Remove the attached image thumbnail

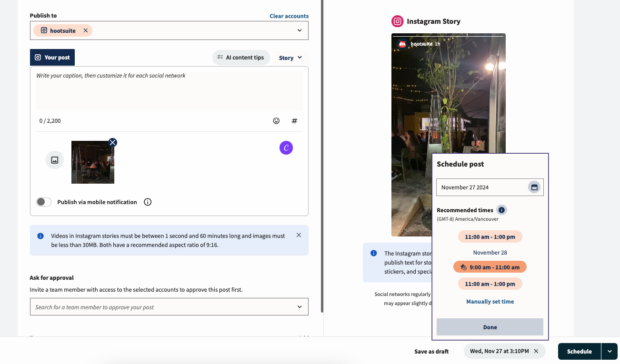coord(113,143)
